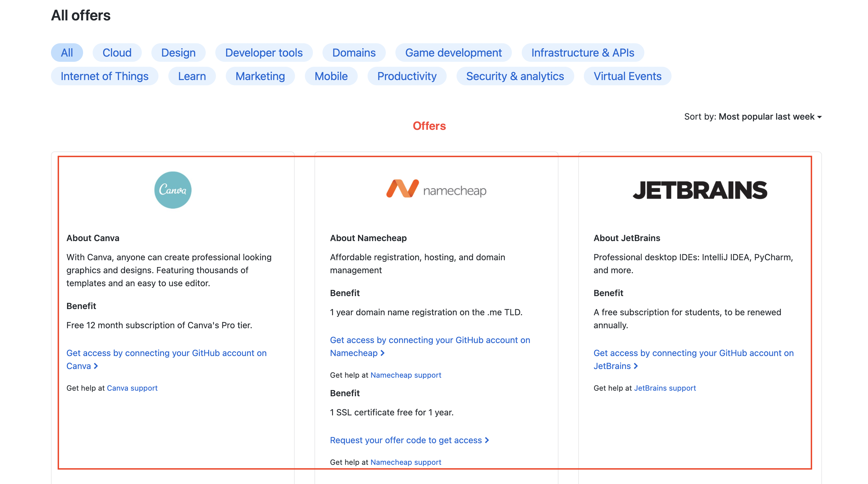This screenshot has width=868, height=484.
Task: Click 'A free subscription for students' text
Action: click(x=687, y=319)
